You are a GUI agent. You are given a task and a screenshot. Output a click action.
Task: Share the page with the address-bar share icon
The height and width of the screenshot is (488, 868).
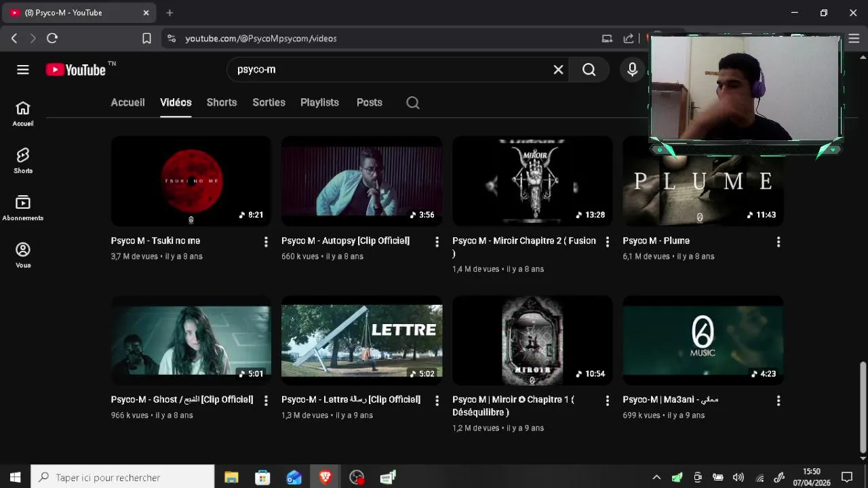pyautogui.click(x=629, y=39)
